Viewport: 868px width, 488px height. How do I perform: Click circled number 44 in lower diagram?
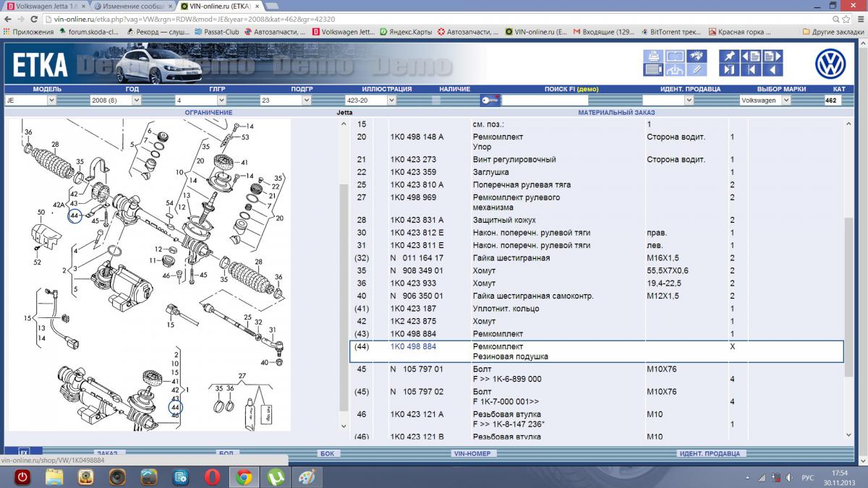(x=175, y=408)
